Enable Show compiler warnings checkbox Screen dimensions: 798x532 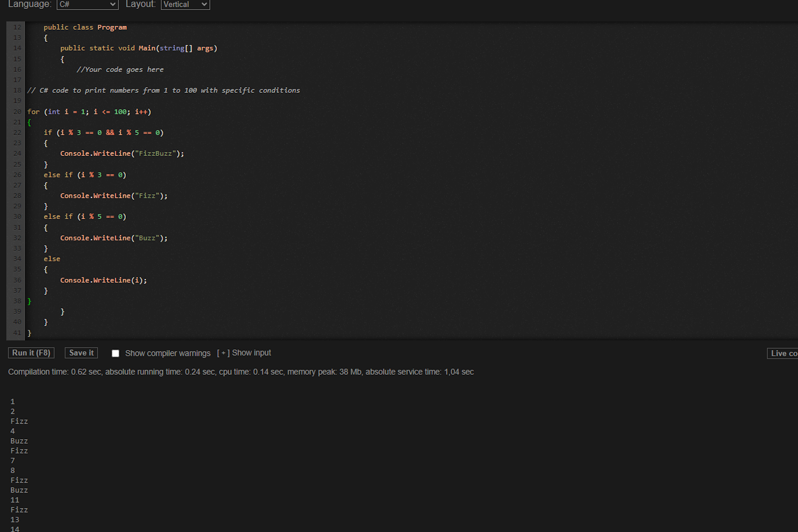(x=116, y=353)
